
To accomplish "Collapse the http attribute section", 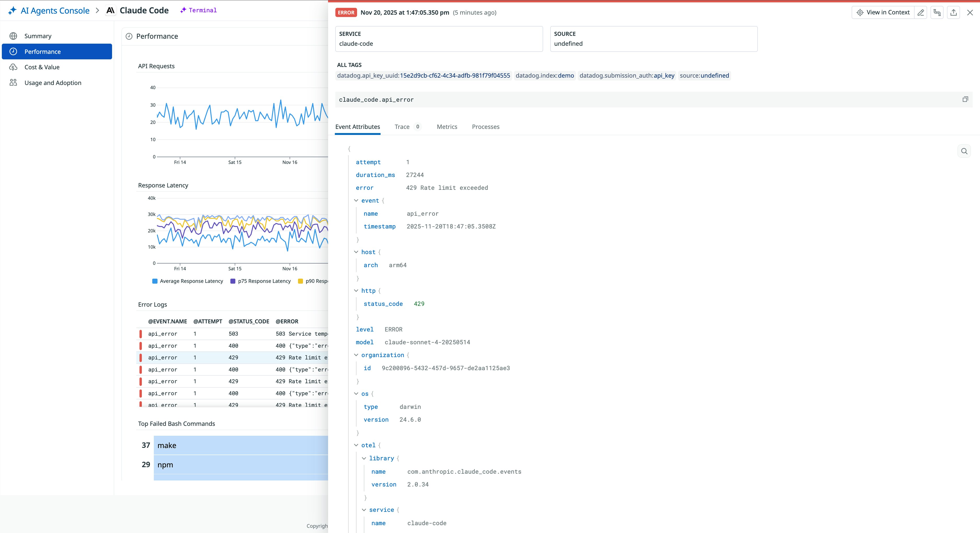I will point(357,290).
